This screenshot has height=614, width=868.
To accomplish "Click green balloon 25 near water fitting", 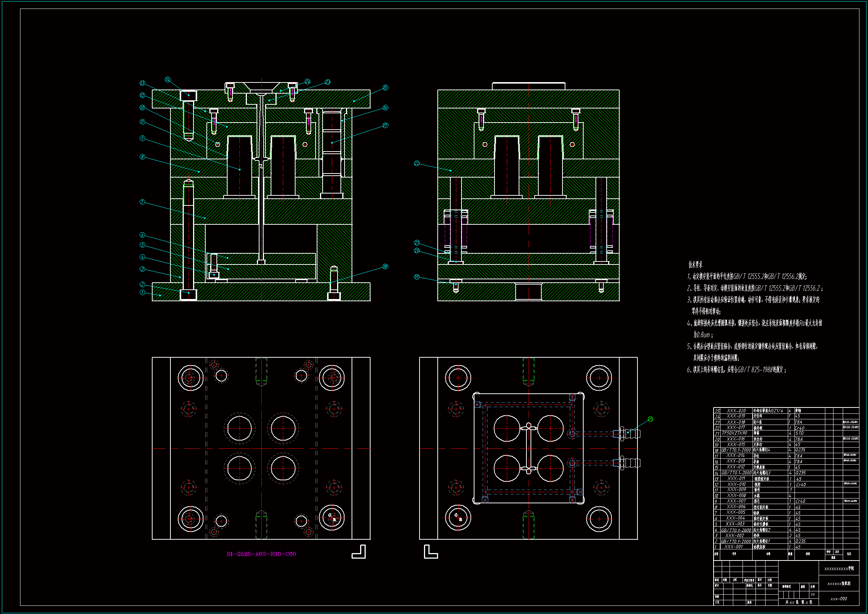I will pyautogui.click(x=650, y=419).
